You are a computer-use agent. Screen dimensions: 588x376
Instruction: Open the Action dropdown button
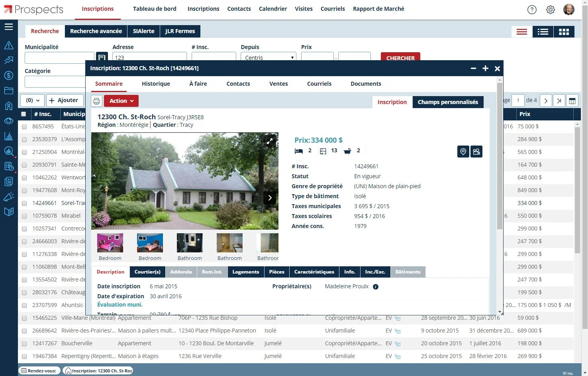click(x=122, y=101)
